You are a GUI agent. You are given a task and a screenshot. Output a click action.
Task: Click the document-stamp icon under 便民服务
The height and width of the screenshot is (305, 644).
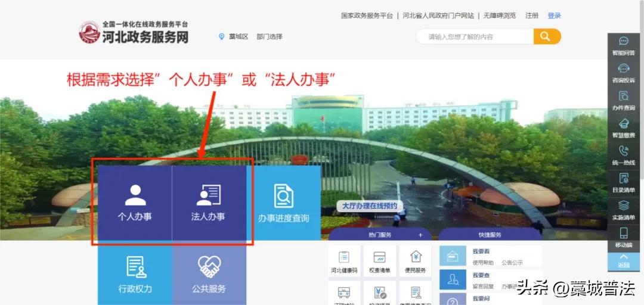click(x=416, y=292)
